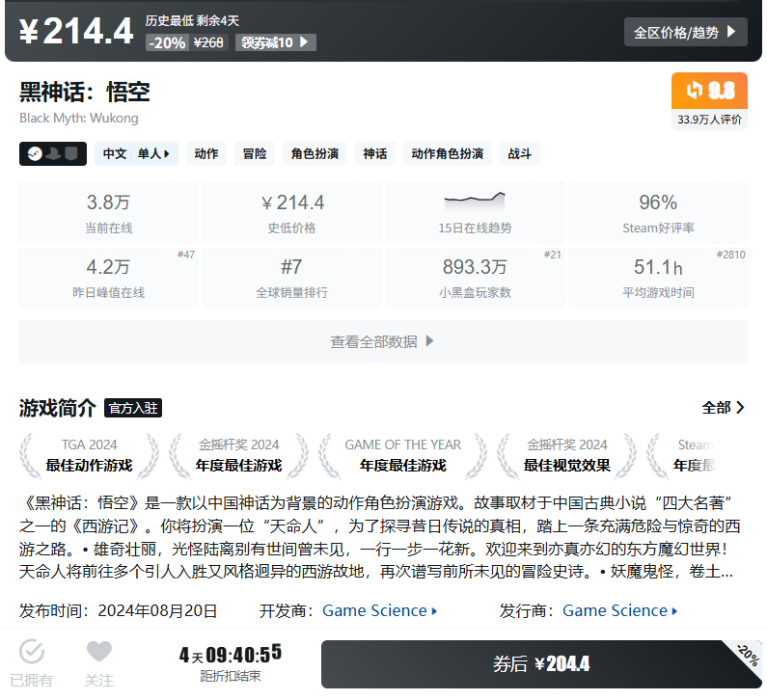Expand 查看全部数据 to view all data
This screenshot has width=767, height=700.
tap(383, 341)
